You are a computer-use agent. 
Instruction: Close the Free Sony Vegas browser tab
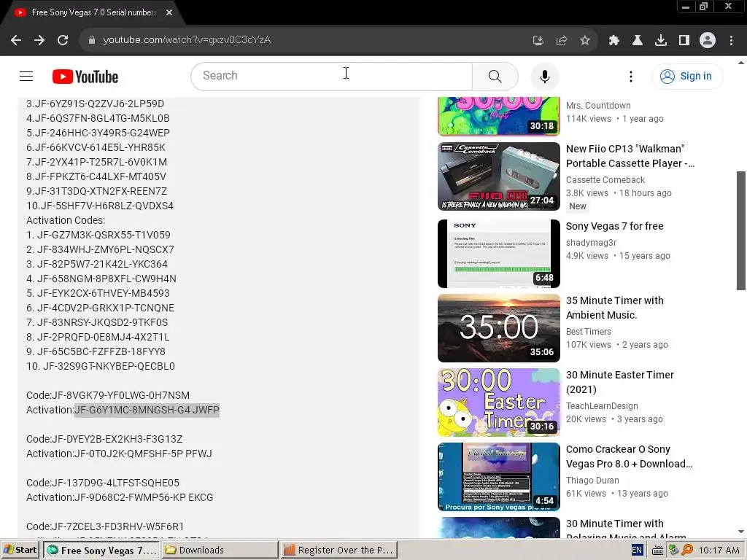(169, 12)
